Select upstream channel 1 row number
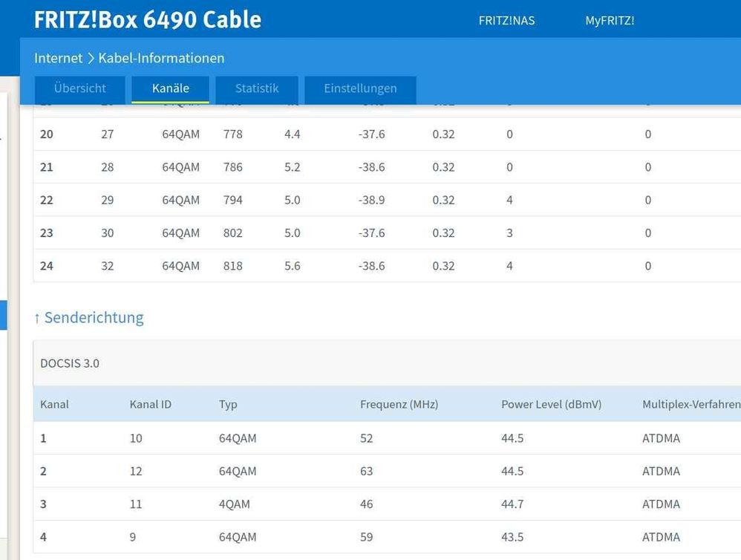Image resolution: width=741 pixels, height=560 pixels. (43, 438)
